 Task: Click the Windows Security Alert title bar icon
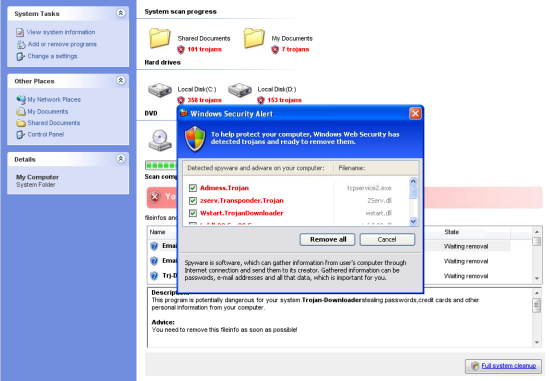184,113
